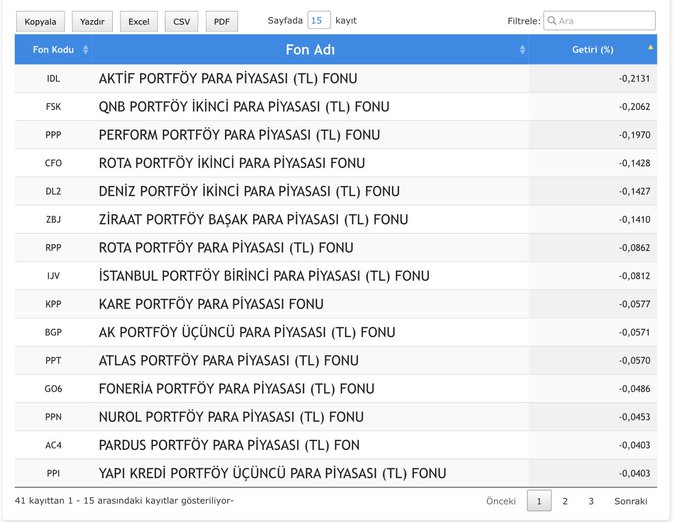Click ZİRAAT PORTFÖY BAŞAK PARA PİYASASI fund name
Viewport: 680px width, 522px height.
pyautogui.click(x=254, y=219)
